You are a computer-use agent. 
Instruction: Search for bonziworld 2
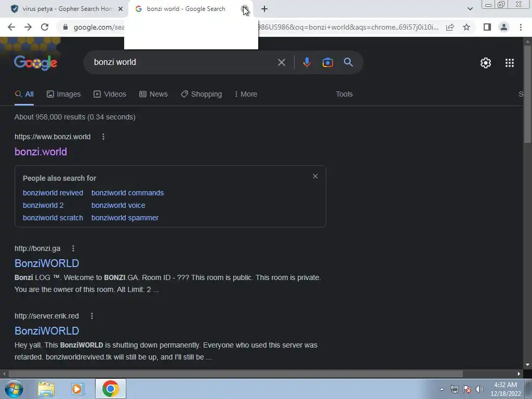pyautogui.click(x=43, y=205)
